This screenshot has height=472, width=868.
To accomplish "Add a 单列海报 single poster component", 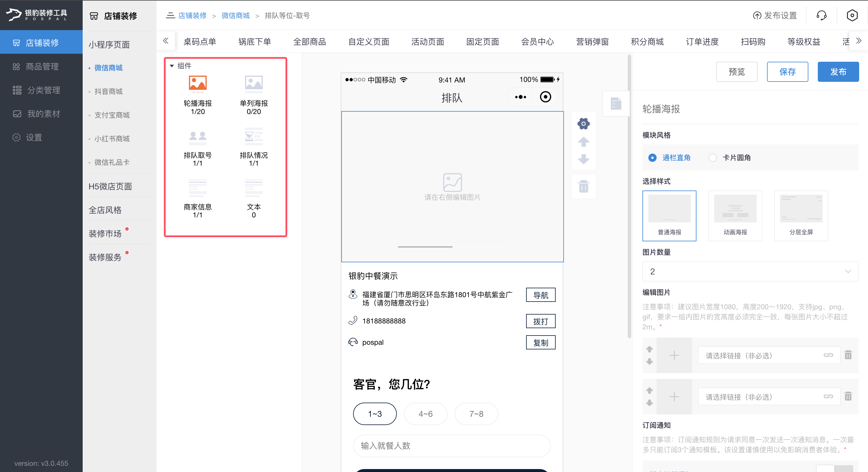I will [254, 95].
